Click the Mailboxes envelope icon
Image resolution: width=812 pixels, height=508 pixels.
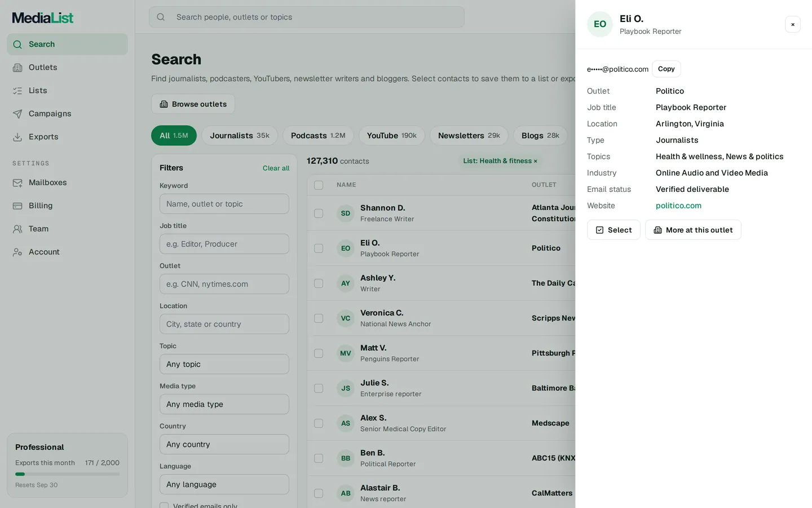click(17, 183)
